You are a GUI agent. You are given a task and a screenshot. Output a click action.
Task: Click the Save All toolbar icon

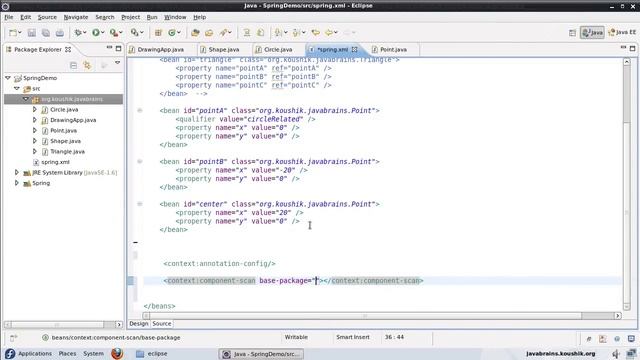pyautogui.click(x=46, y=33)
